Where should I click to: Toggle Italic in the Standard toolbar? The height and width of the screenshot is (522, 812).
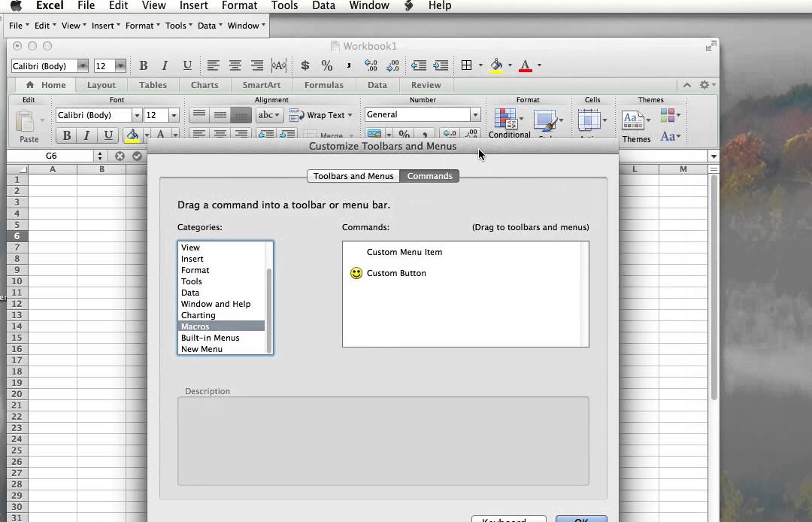point(165,65)
